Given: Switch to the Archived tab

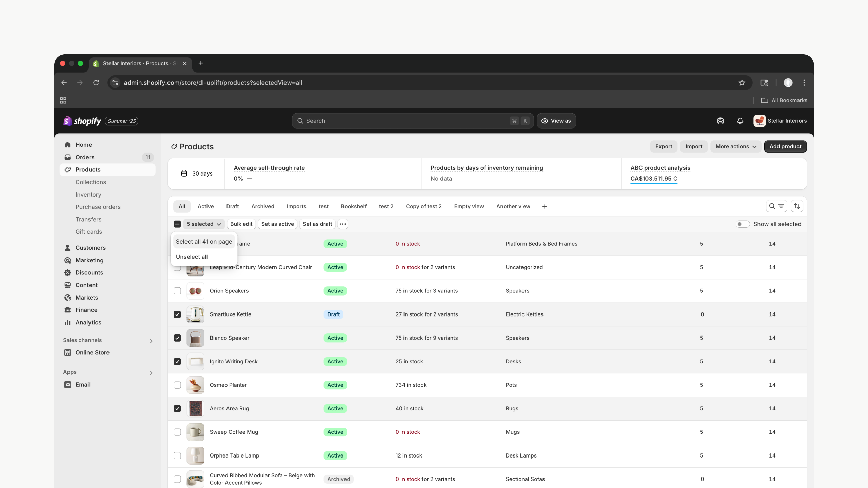Looking at the screenshot, I should pyautogui.click(x=262, y=206).
